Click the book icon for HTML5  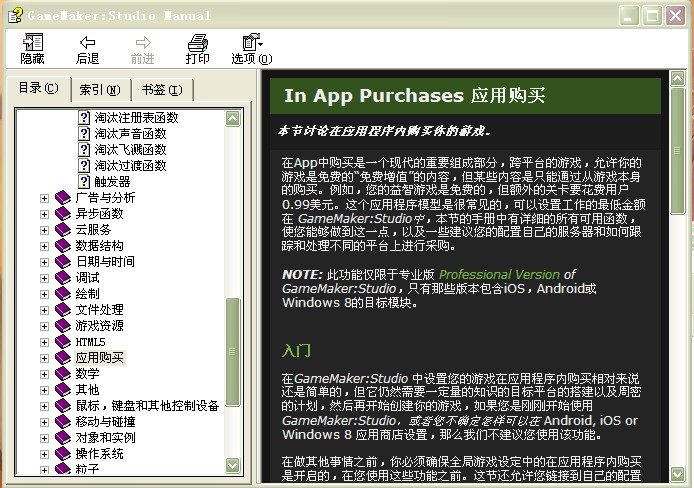[63, 342]
